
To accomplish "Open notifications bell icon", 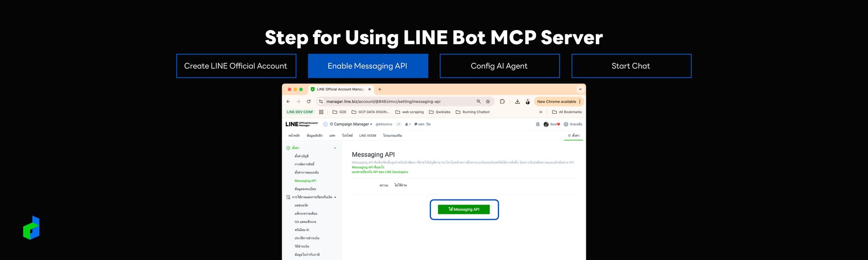I will click(538, 124).
